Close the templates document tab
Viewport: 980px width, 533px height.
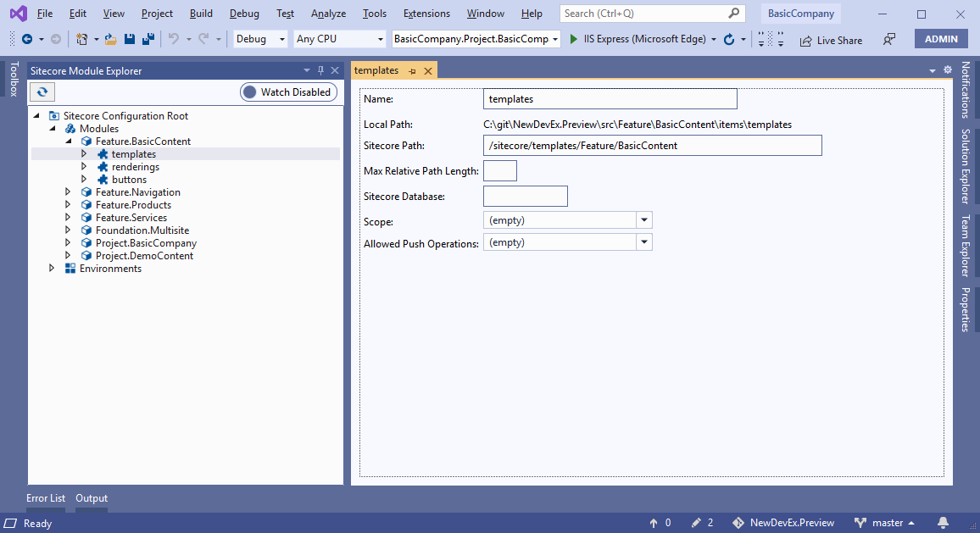click(428, 71)
